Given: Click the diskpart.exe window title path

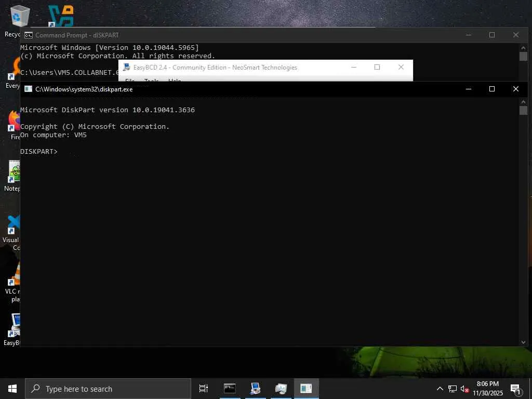Looking at the screenshot, I should (84, 89).
